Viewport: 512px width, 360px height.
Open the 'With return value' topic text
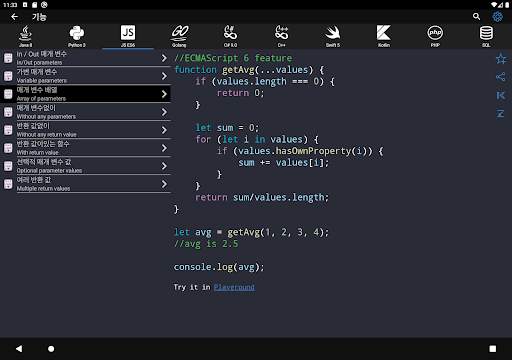(x=38, y=153)
